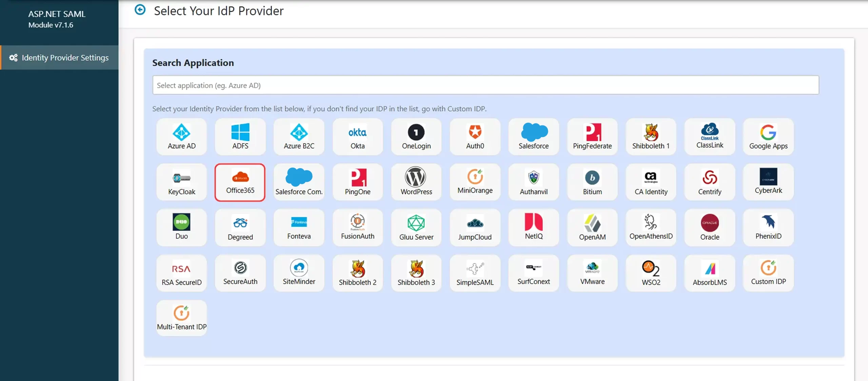The width and height of the screenshot is (868, 381).
Task: Choose the Custom IDP option
Action: tap(768, 273)
